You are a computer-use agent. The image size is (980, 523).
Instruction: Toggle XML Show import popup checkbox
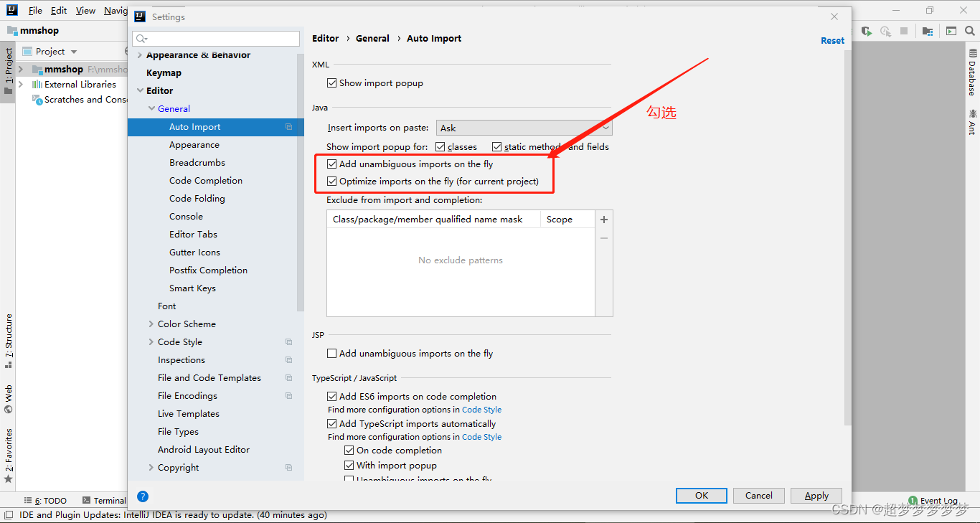point(331,83)
